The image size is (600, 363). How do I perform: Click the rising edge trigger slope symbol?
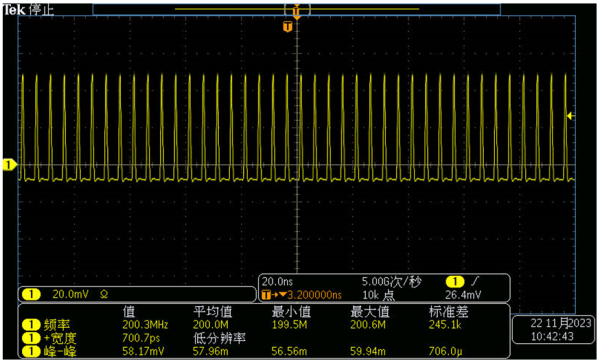pos(475,282)
